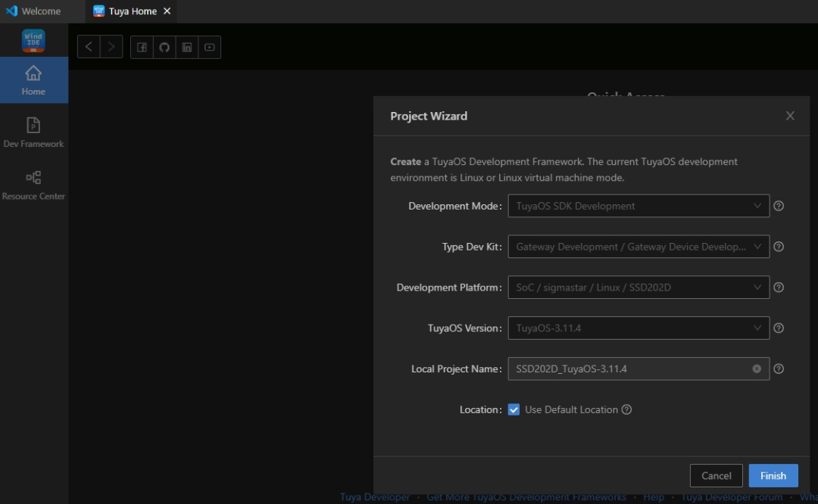Click the Cancel button
Image resolution: width=818 pixels, height=504 pixels.
[716, 475]
